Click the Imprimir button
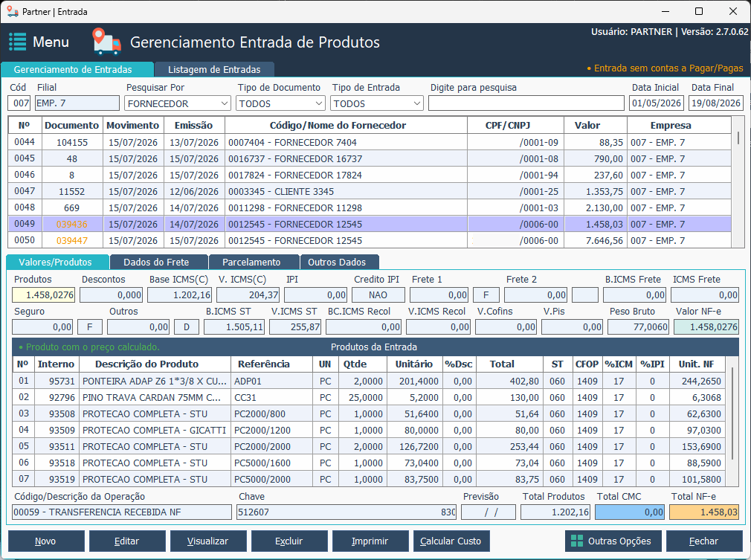Screen dimensions: 751x560 [x=370, y=541]
